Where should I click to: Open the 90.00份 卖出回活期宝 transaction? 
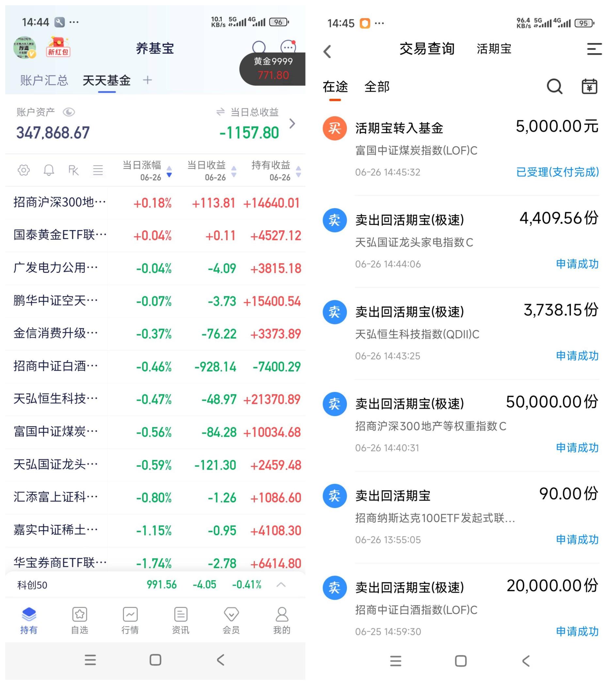(460, 517)
